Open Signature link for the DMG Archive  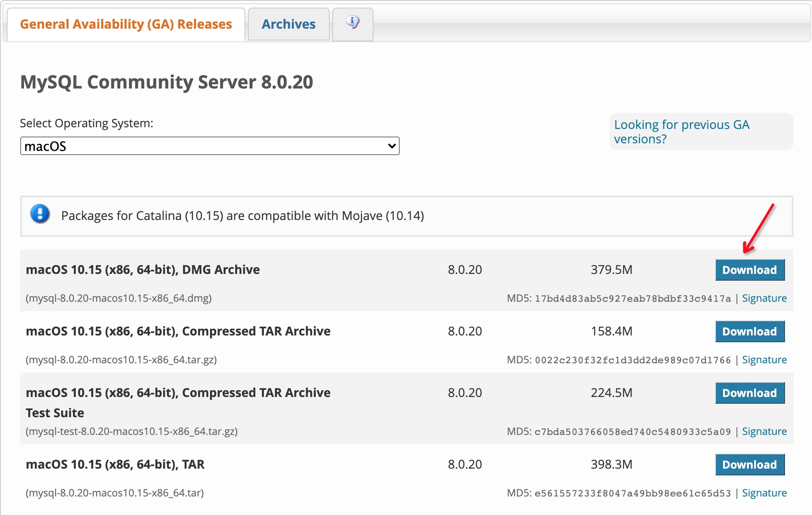(764, 298)
